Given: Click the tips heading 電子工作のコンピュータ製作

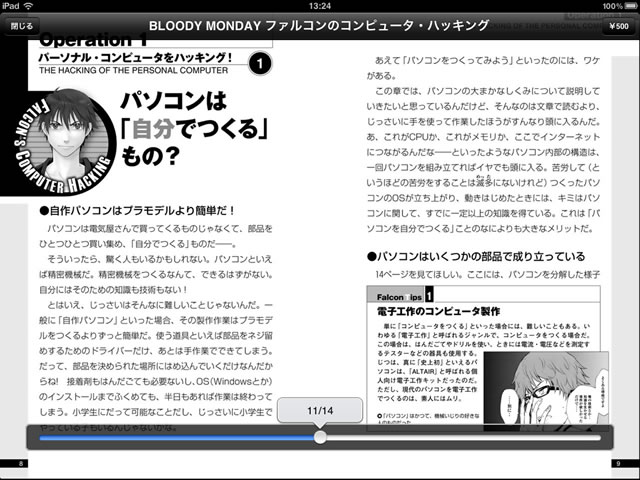Looking at the screenshot, I should point(439,311).
